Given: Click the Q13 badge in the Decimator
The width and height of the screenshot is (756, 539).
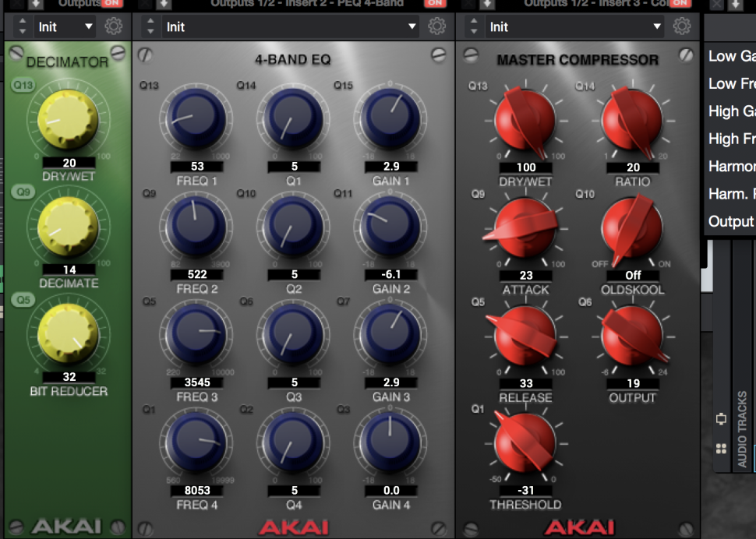Looking at the screenshot, I should (23, 85).
